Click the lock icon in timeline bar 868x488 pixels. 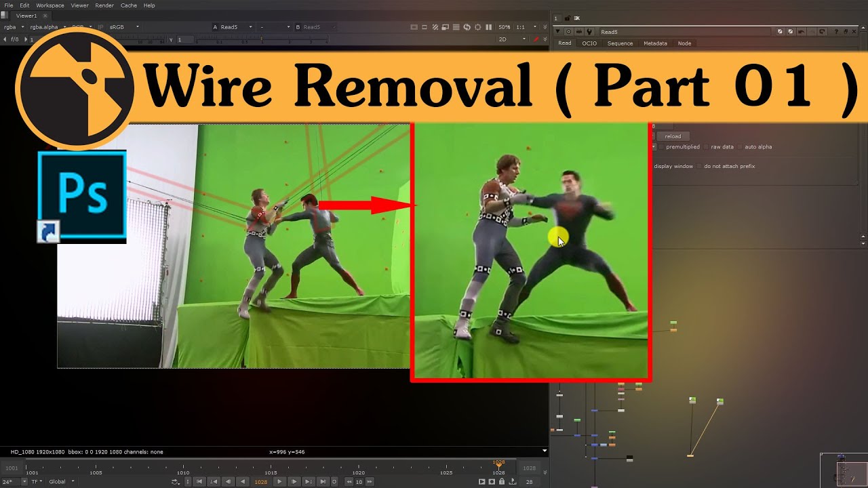(x=502, y=482)
